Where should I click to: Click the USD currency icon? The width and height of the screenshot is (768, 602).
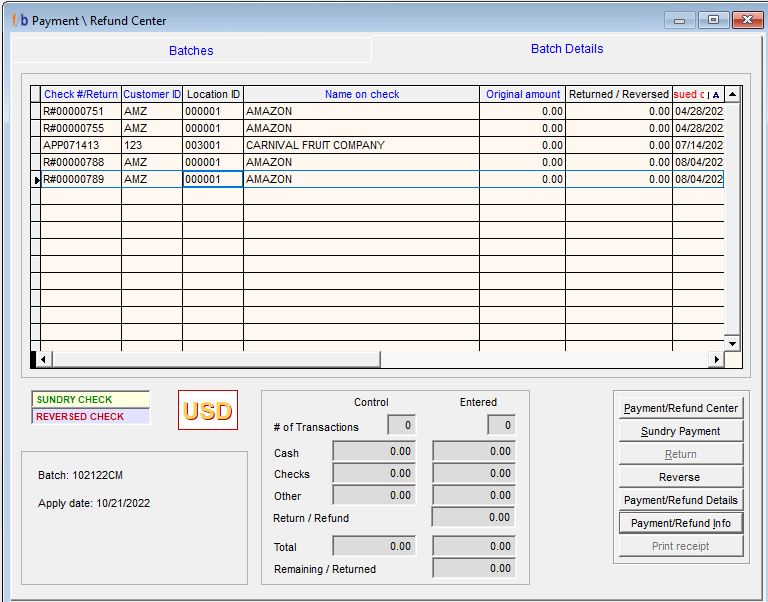(x=208, y=410)
